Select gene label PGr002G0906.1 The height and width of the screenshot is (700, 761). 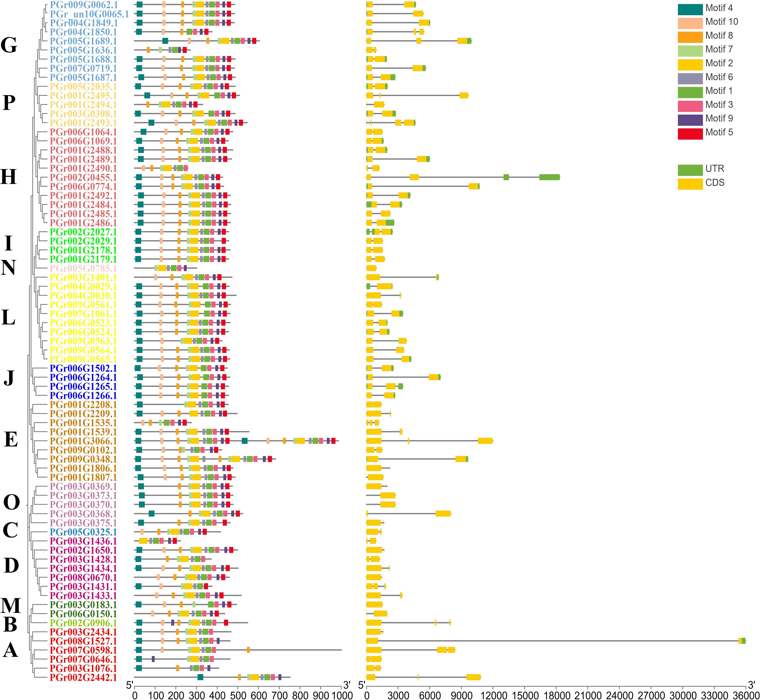(x=83, y=623)
